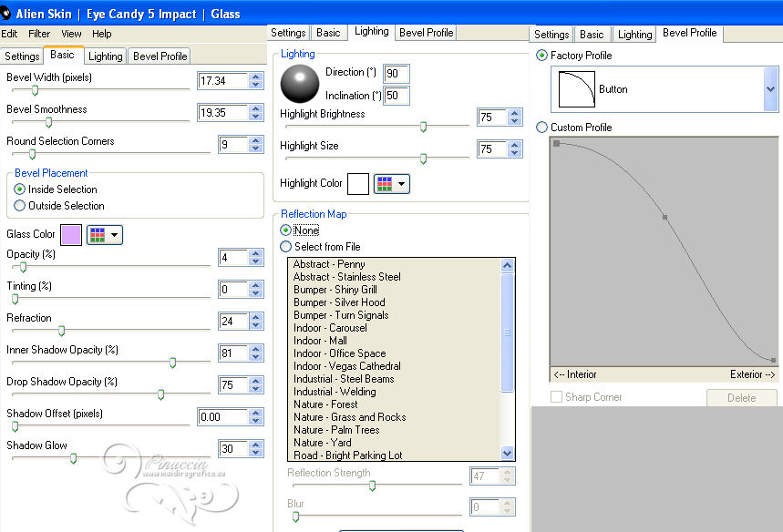Click the Shadow Glow spinner arrows
Screen dimensions: 783x532
tap(255, 449)
